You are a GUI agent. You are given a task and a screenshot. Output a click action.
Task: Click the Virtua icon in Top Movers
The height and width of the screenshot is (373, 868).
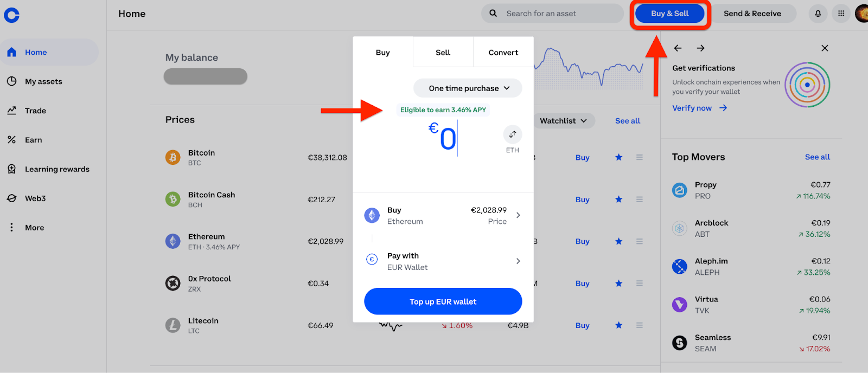(679, 305)
